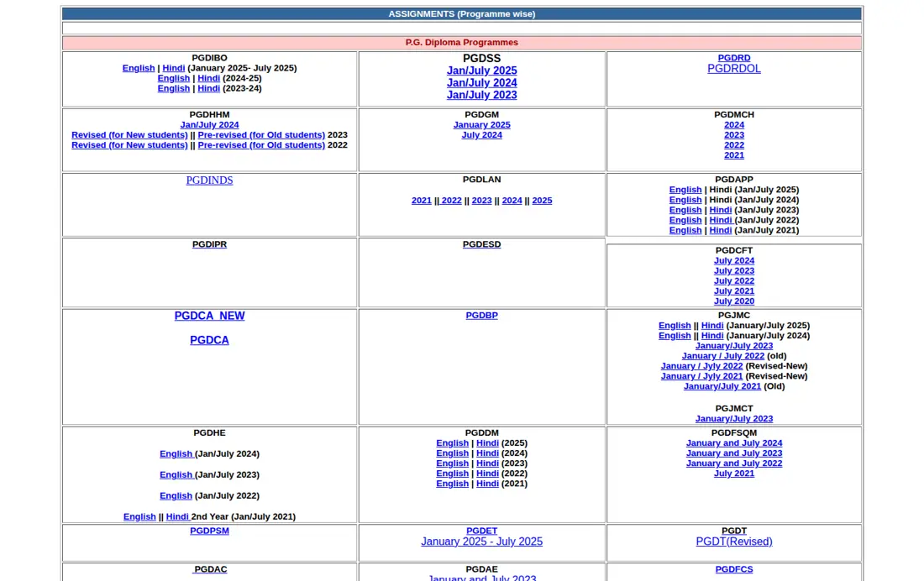The height and width of the screenshot is (581, 924).
Task: Open the PGDRD link
Action: pos(733,58)
